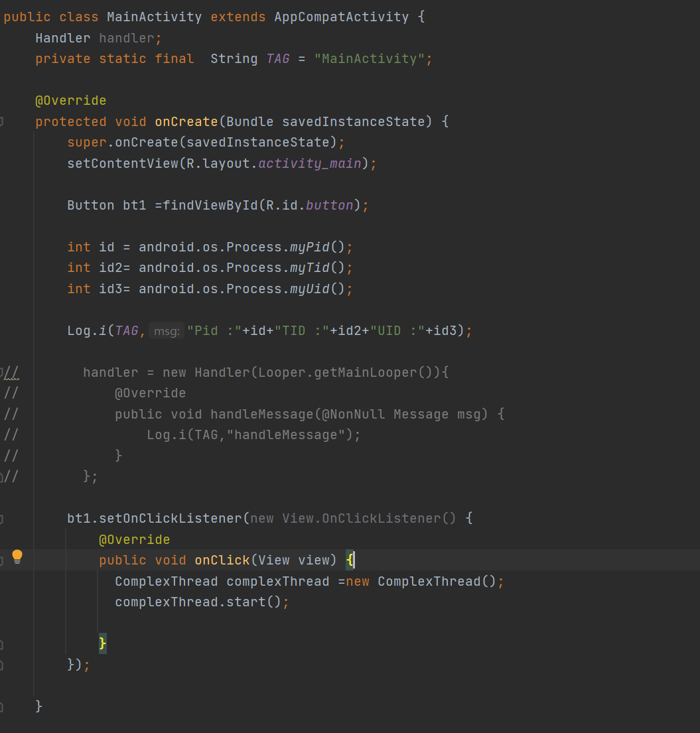The image size is (700, 733).
Task: Click 'MainActivity' in the class declaration
Action: (x=155, y=17)
